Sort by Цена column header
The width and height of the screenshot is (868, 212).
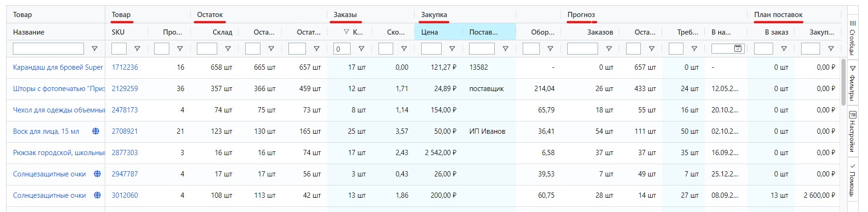point(430,32)
